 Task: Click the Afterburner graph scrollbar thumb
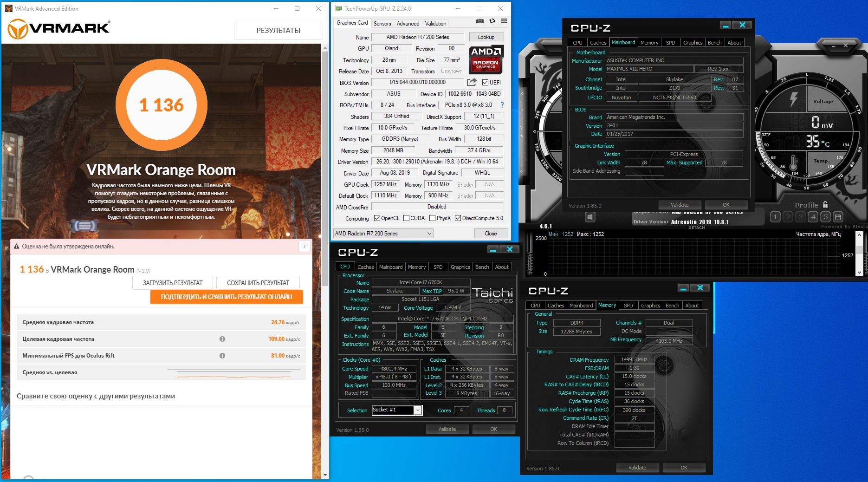click(x=859, y=250)
